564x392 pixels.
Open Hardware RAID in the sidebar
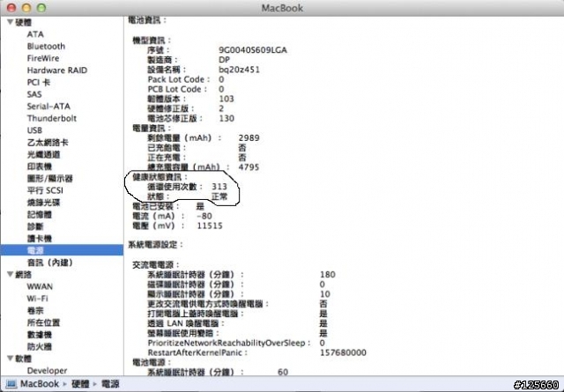tap(56, 70)
